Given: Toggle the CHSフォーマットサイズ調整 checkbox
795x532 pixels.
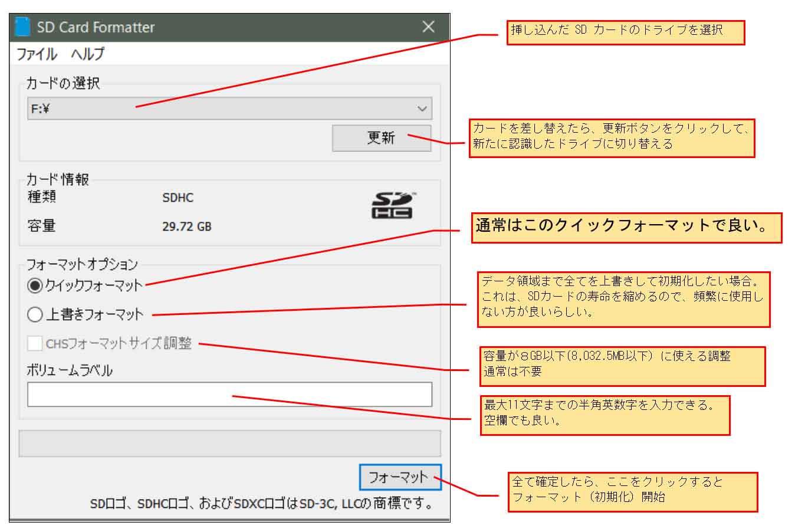Looking at the screenshot, I should click(x=35, y=343).
